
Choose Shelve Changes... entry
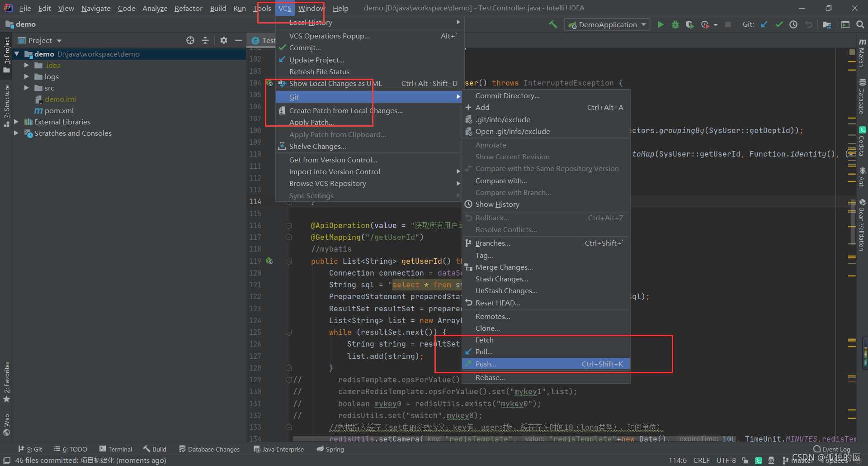(x=370, y=146)
